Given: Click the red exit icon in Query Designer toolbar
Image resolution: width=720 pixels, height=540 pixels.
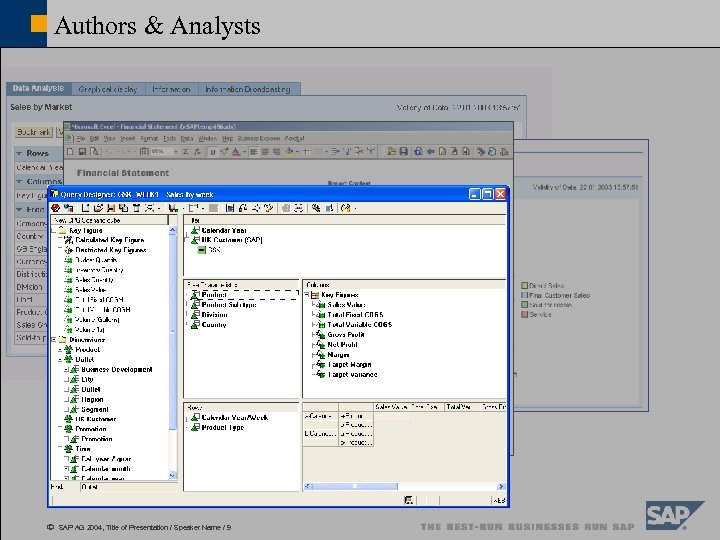Looking at the screenshot, I should click(x=56, y=208).
